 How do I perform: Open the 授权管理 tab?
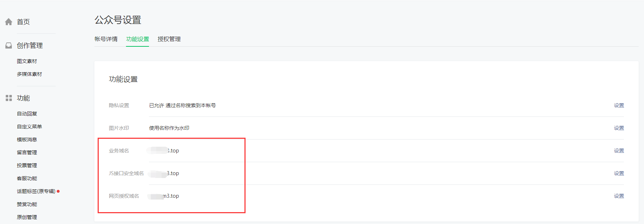[169, 39]
